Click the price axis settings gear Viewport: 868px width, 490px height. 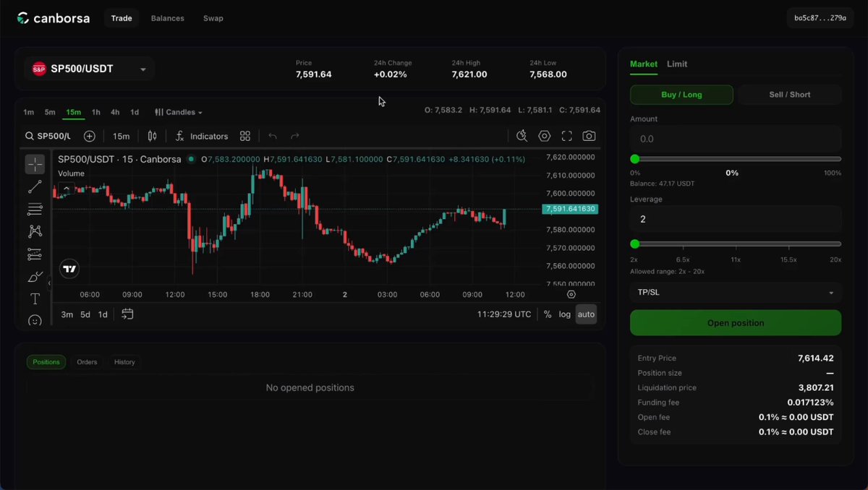(x=571, y=295)
